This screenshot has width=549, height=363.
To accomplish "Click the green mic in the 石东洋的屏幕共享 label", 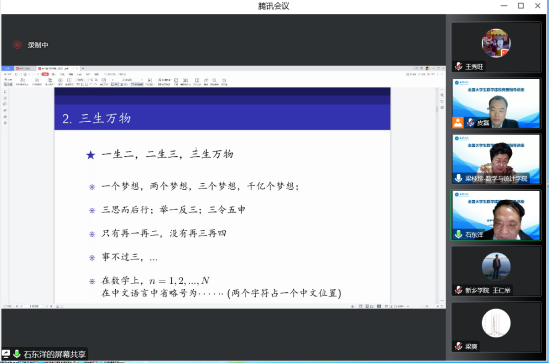I will tap(16, 354).
